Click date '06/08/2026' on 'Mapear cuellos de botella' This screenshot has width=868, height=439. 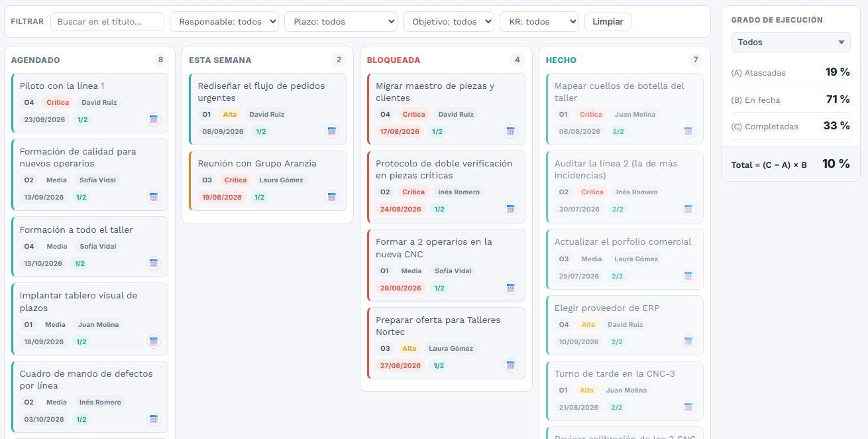pos(578,131)
